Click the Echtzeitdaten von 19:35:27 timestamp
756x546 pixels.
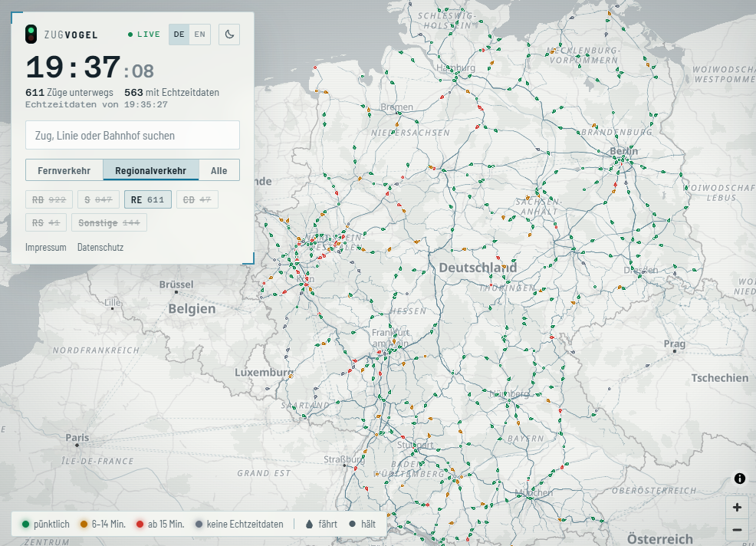pyautogui.click(x=97, y=104)
